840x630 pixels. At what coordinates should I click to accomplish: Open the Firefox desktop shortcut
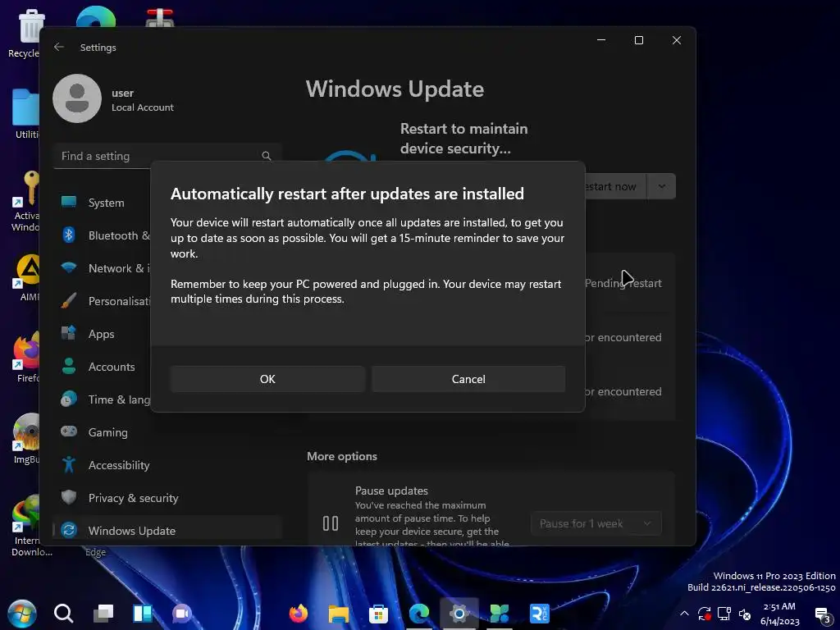tap(27, 357)
